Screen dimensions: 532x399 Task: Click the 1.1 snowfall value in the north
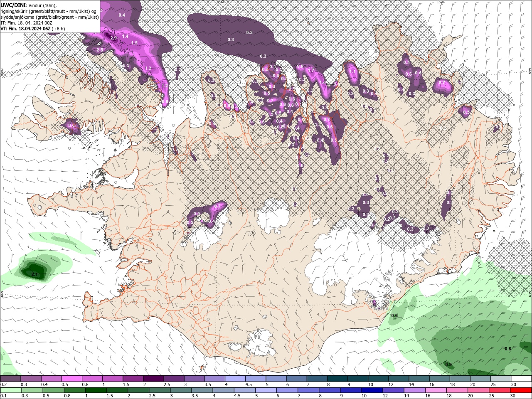pos(353,71)
